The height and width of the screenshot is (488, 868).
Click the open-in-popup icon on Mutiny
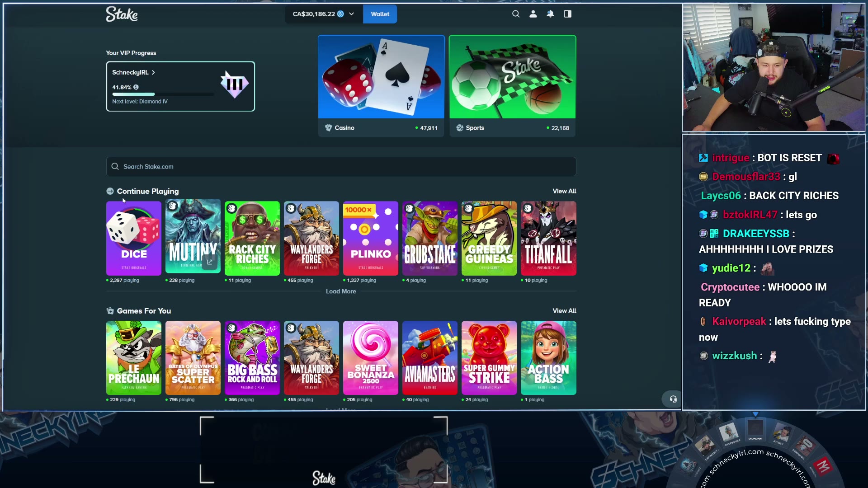(x=210, y=262)
